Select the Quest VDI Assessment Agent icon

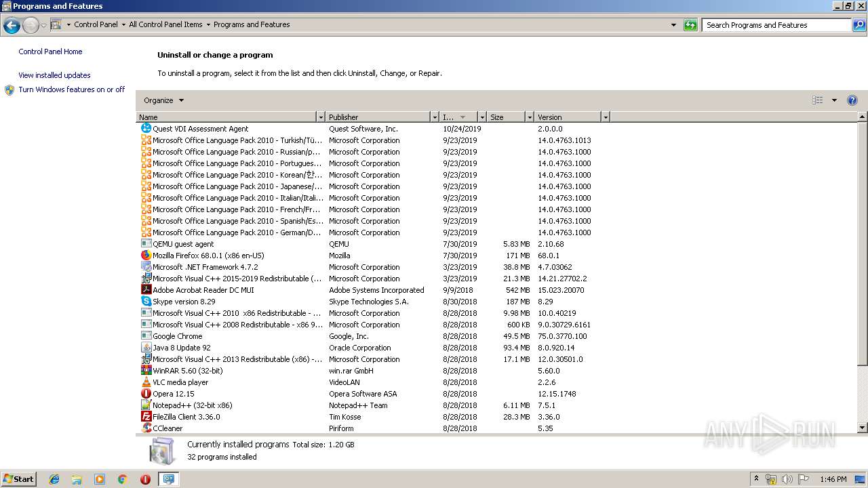tap(146, 128)
